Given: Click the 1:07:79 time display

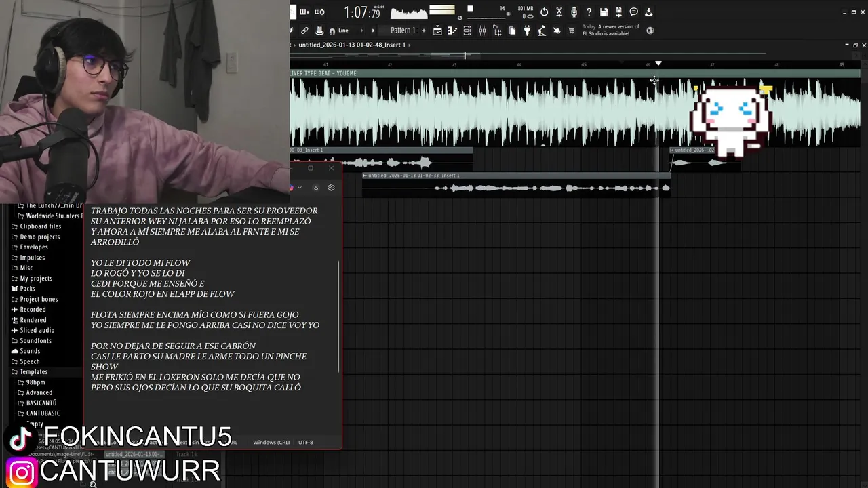Looking at the screenshot, I should 362,12.
